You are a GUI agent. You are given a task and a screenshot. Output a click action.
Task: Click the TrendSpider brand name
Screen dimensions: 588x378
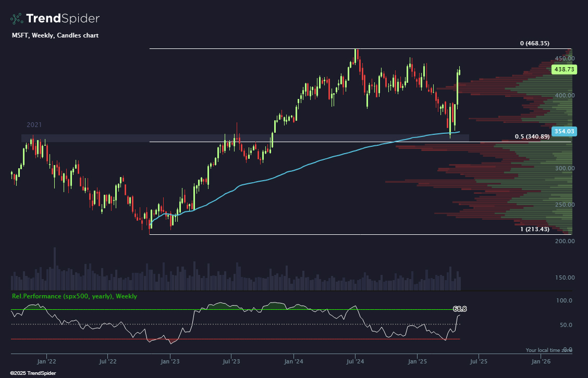(x=63, y=18)
